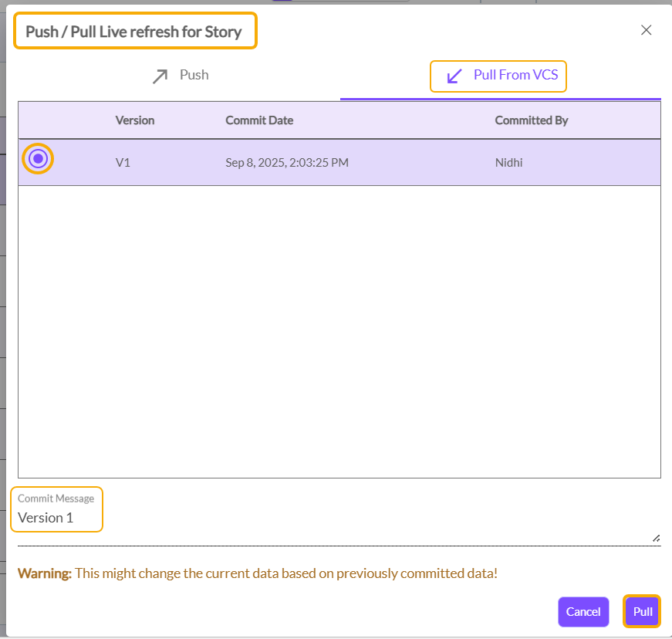Close the Push / Pull dialog

646,30
